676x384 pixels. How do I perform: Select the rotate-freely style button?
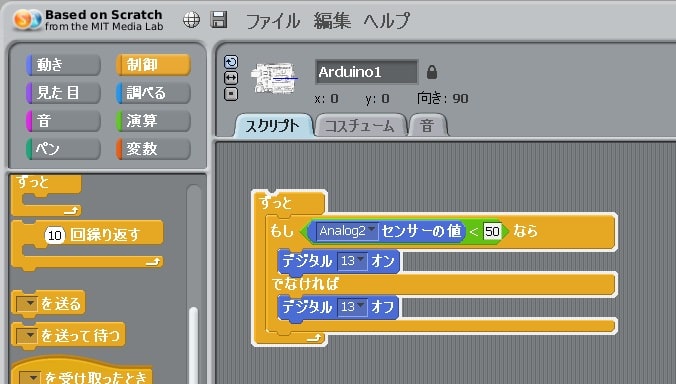(231, 62)
